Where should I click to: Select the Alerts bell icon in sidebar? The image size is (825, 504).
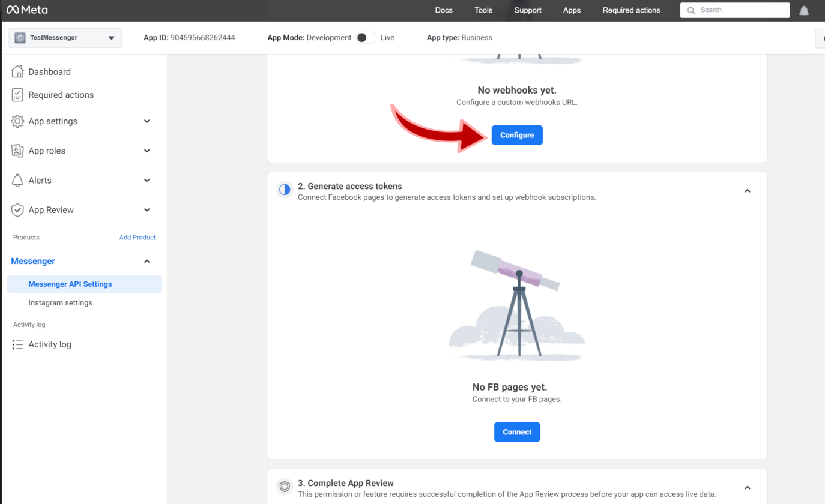pyautogui.click(x=17, y=180)
